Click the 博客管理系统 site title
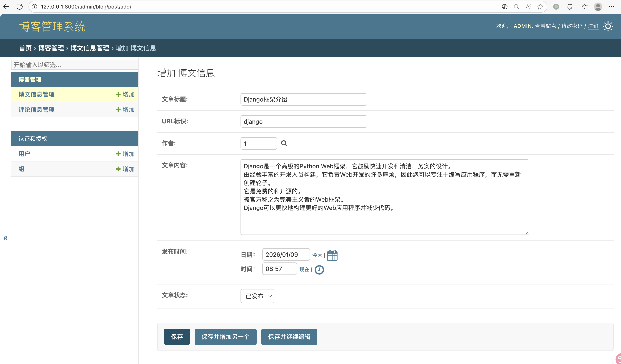Viewport: 621px width, 364px height. click(x=52, y=26)
